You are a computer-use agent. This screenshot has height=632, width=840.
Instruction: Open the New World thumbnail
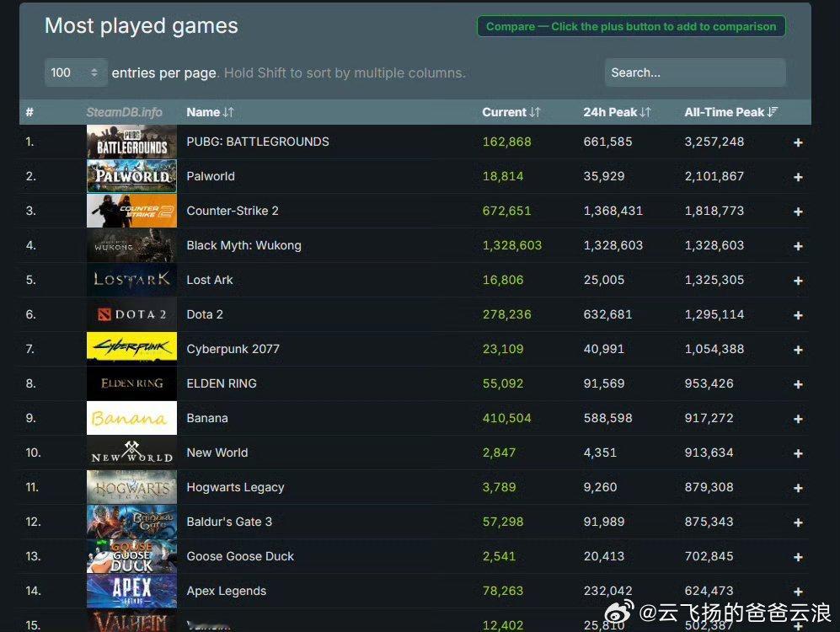click(x=131, y=453)
